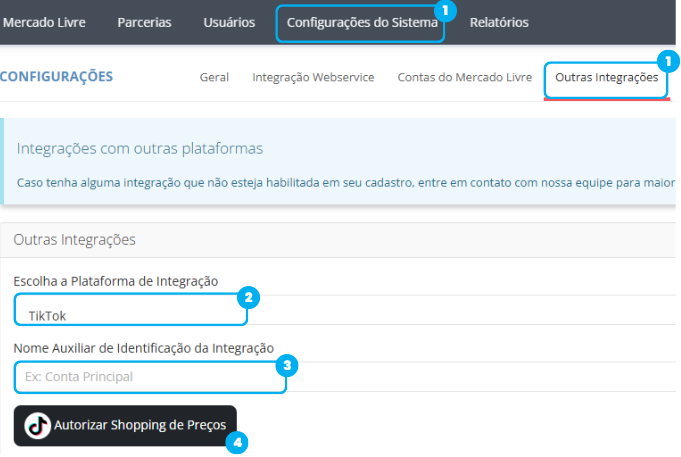Click the CONFIGURAÇÕES page heading

point(56,76)
